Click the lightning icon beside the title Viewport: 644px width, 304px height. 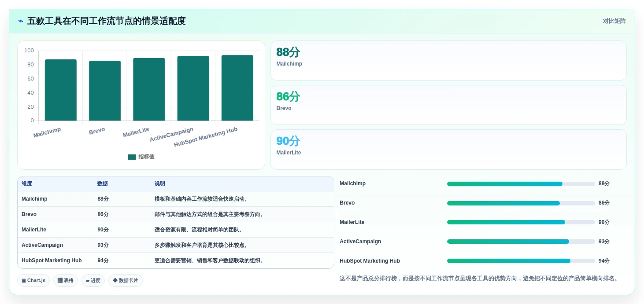[x=21, y=21]
